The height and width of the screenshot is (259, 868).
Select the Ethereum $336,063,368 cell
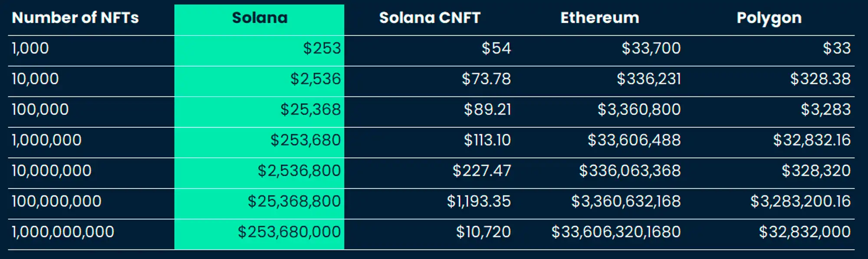click(x=629, y=171)
